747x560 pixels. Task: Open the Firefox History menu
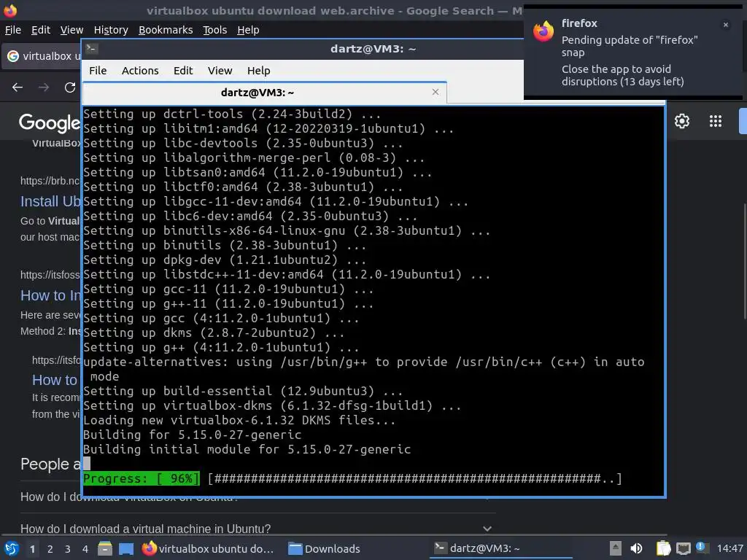pos(111,30)
